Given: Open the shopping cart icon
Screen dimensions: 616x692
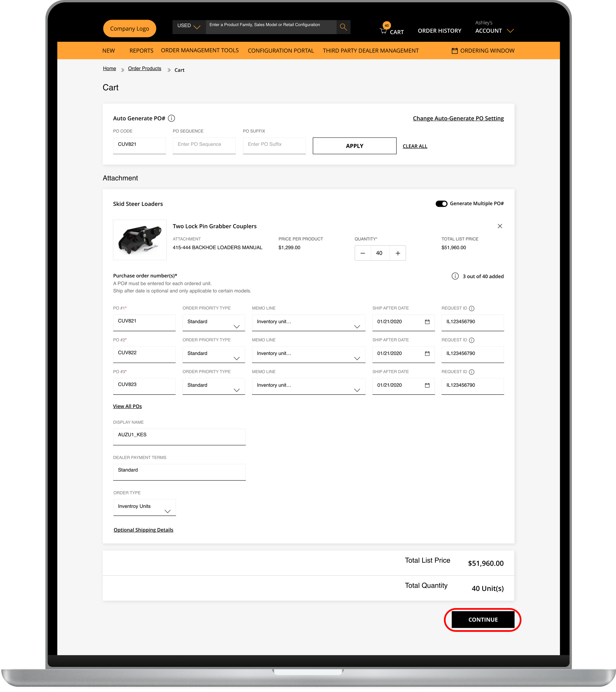Looking at the screenshot, I should pyautogui.click(x=383, y=31).
